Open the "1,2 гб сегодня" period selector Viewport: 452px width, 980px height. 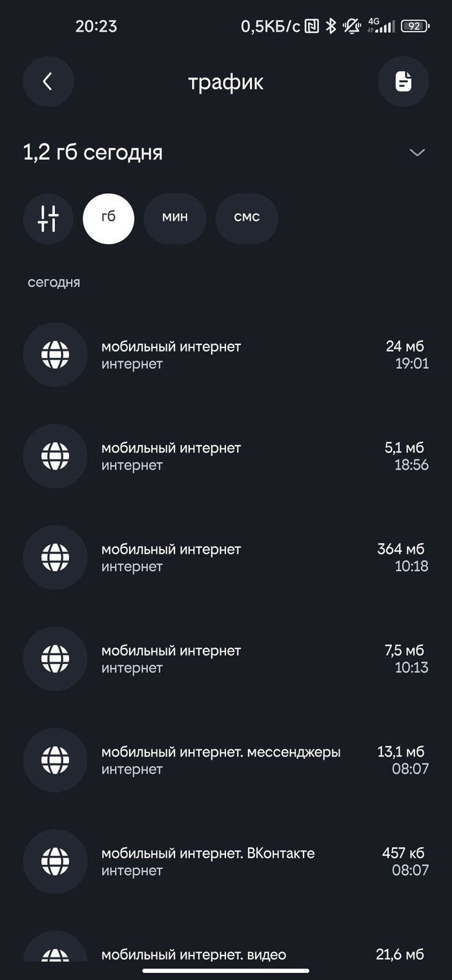[93, 152]
